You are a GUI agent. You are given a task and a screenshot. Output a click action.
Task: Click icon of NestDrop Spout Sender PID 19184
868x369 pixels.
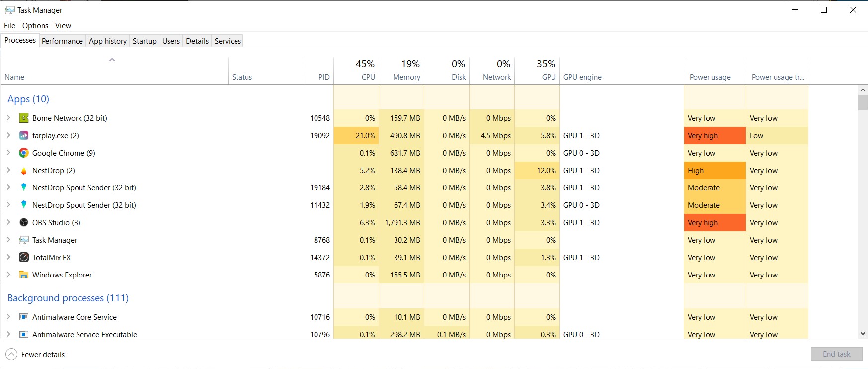[23, 187]
